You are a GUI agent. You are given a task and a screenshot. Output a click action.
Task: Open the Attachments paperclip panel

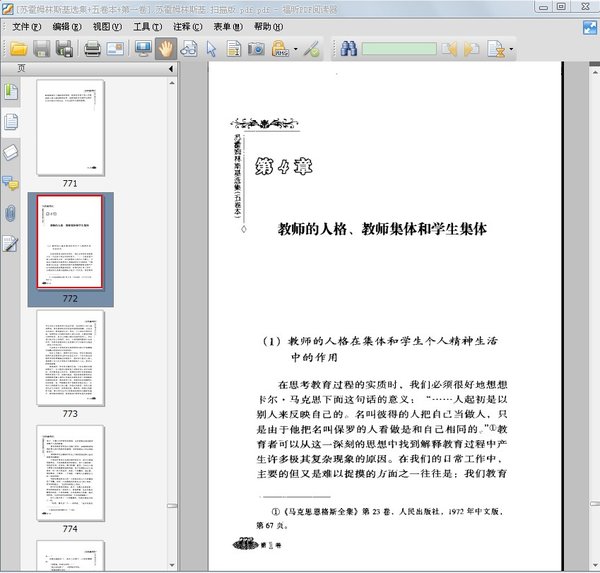(11, 212)
